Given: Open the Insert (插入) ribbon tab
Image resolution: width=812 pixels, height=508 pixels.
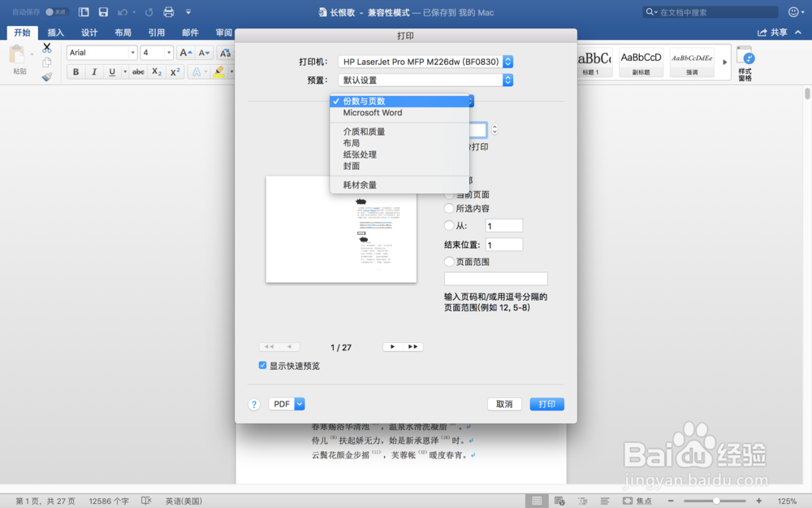Looking at the screenshot, I should (x=55, y=33).
